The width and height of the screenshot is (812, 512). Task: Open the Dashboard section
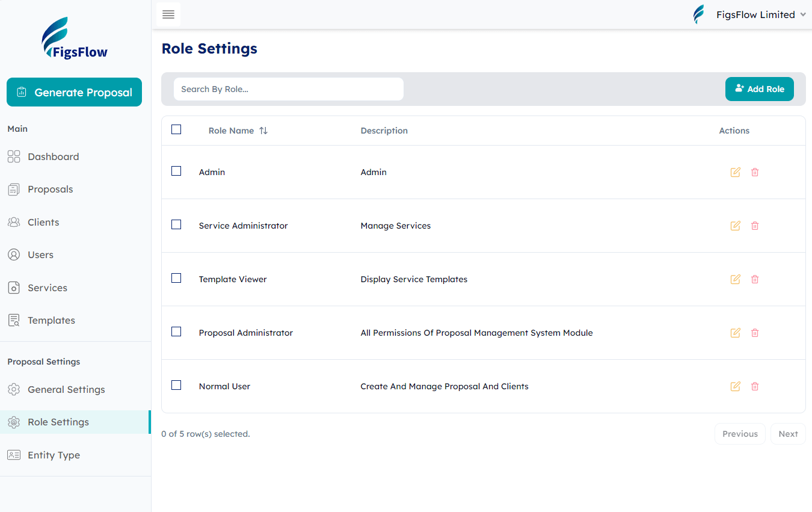click(53, 156)
